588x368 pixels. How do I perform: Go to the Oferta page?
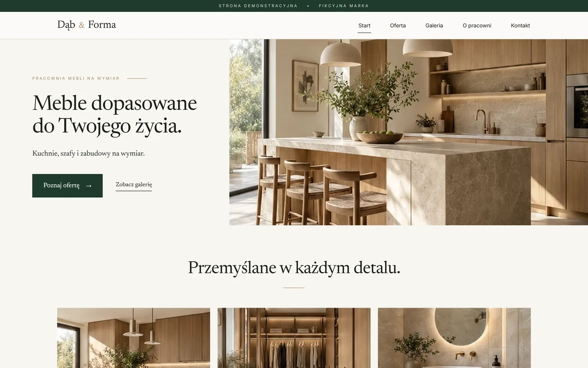coord(398,25)
